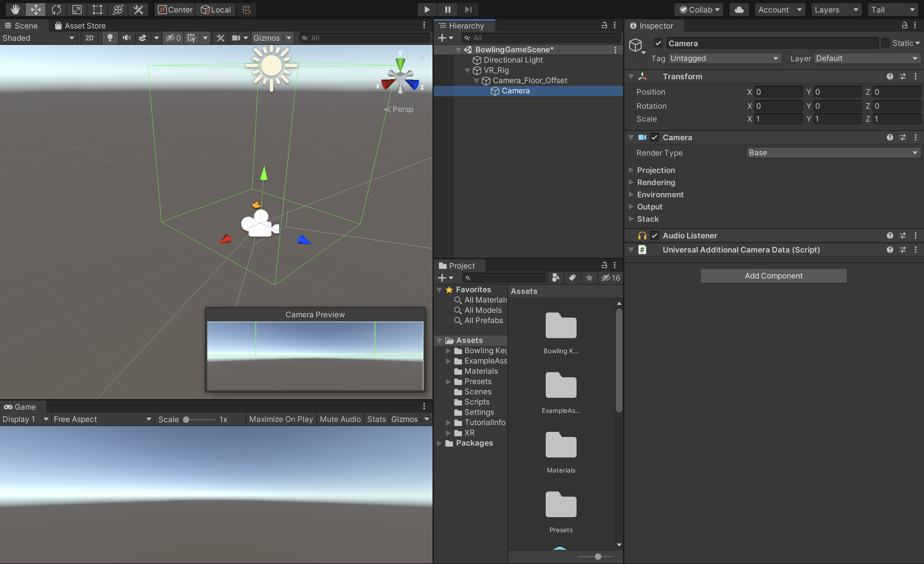
Task: Expand the Projection section of the Camera
Action: [x=631, y=170]
